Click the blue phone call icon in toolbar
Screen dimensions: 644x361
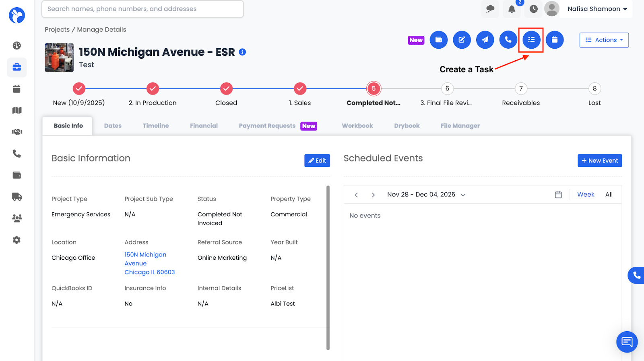pyautogui.click(x=508, y=40)
